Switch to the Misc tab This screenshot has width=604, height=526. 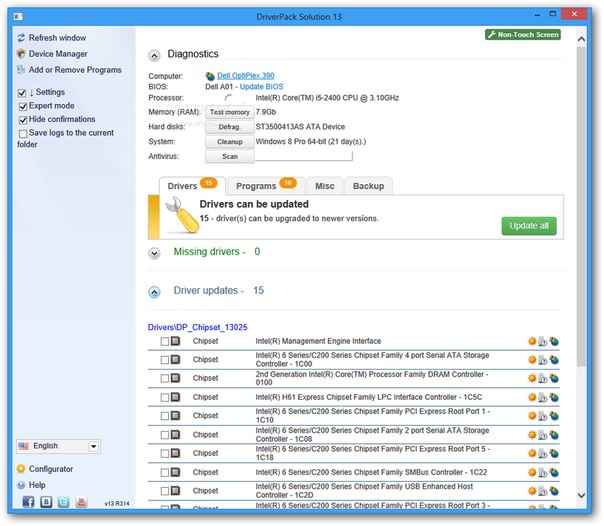click(x=325, y=186)
